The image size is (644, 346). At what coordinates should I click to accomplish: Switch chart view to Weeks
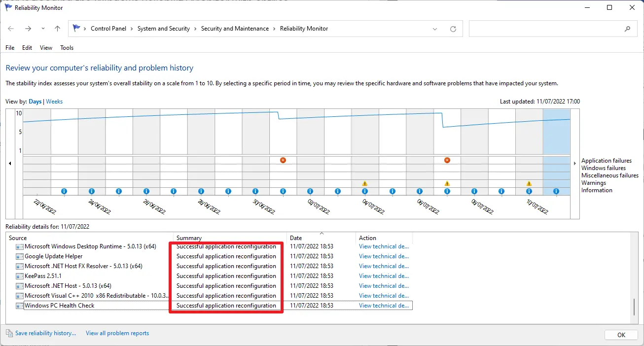(54, 102)
